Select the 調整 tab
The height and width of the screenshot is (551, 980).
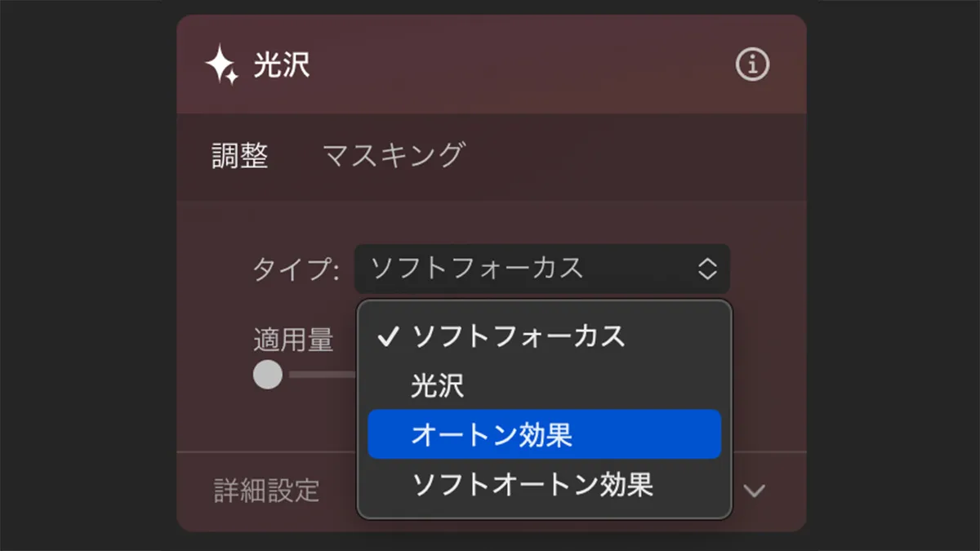[240, 155]
